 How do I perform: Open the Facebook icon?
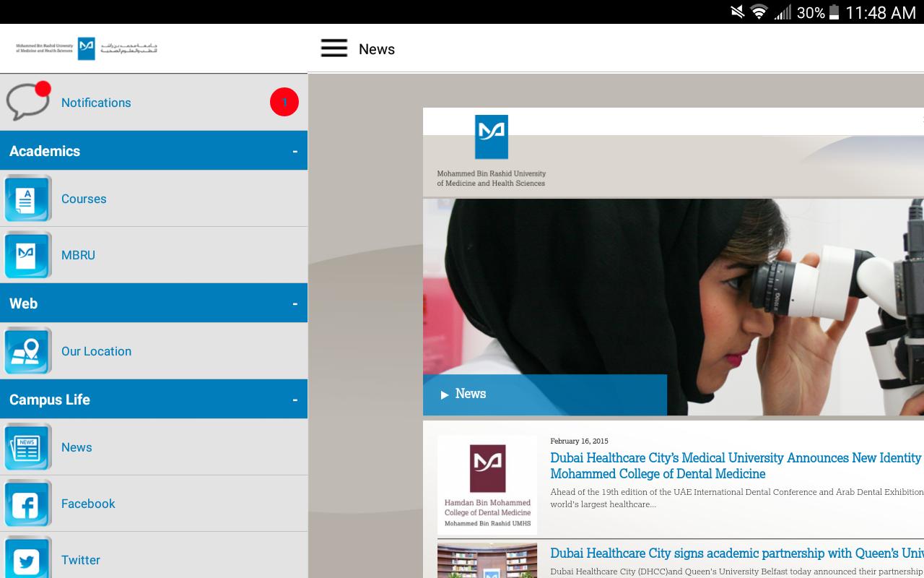tap(28, 503)
